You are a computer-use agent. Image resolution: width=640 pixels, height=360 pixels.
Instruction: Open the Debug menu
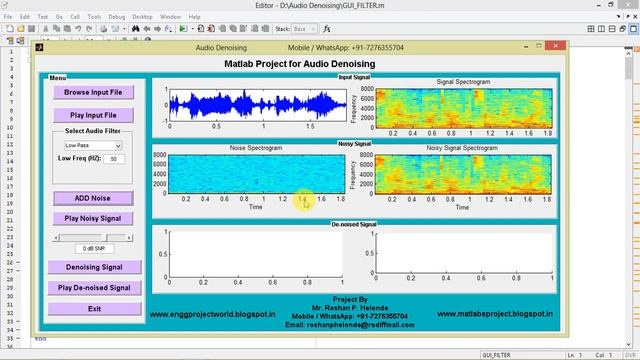pos(116,17)
